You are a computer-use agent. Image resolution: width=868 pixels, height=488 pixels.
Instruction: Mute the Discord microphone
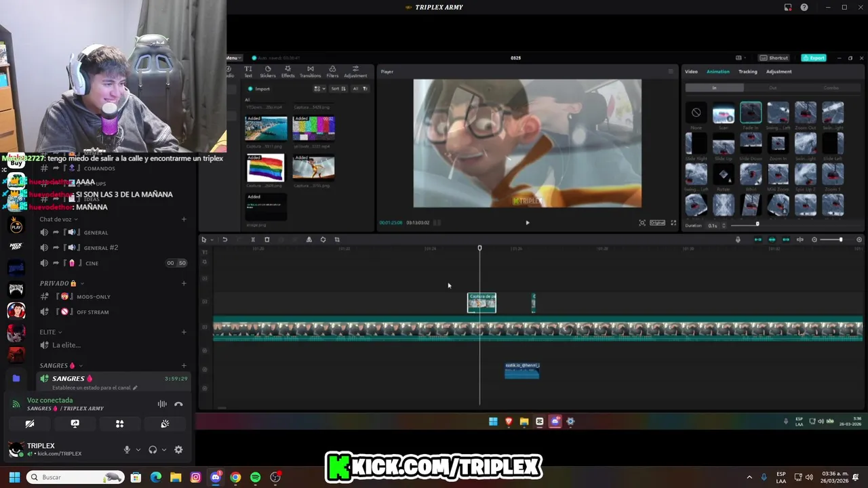[127, 449]
